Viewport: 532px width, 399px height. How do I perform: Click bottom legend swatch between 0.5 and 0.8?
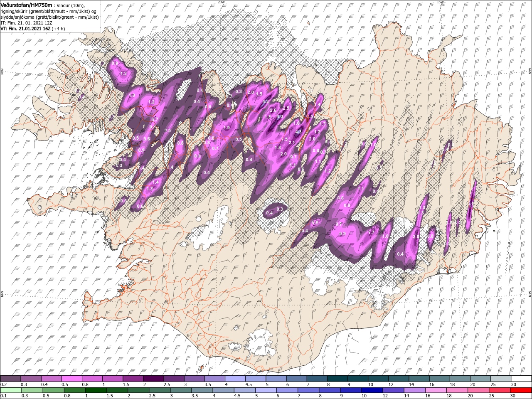tap(53, 390)
